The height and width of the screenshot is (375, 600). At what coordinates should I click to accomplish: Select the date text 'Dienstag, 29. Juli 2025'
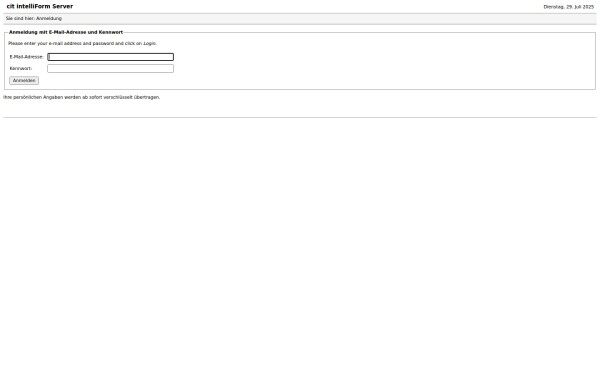(569, 7)
